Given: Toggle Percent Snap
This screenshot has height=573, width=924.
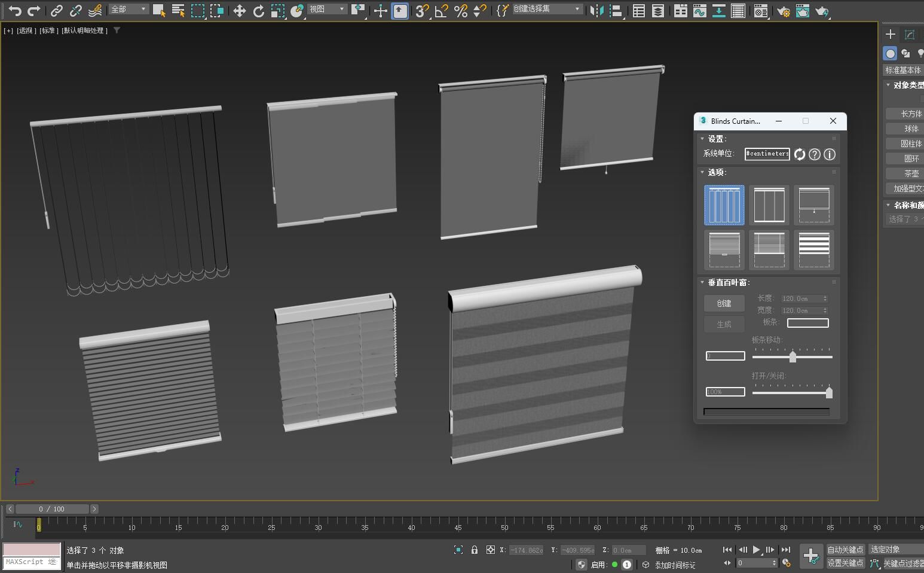Looking at the screenshot, I should pos(460,10).
